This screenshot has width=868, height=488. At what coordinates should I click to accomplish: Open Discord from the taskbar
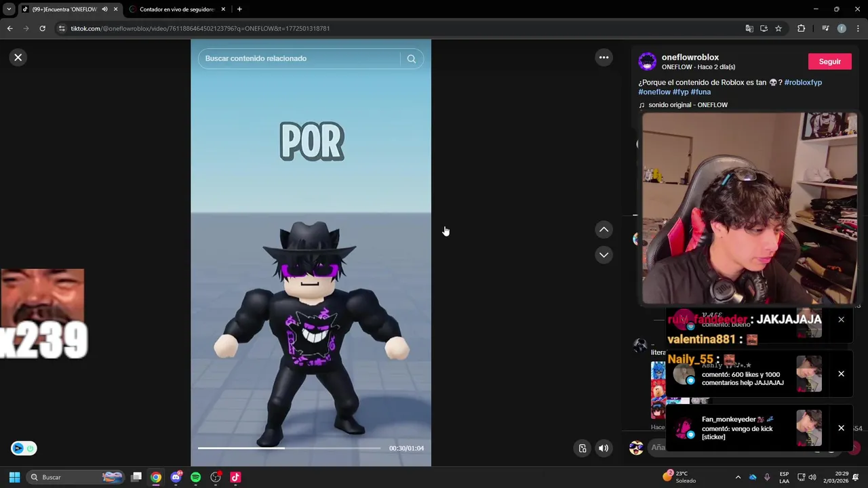click(176, 477)
